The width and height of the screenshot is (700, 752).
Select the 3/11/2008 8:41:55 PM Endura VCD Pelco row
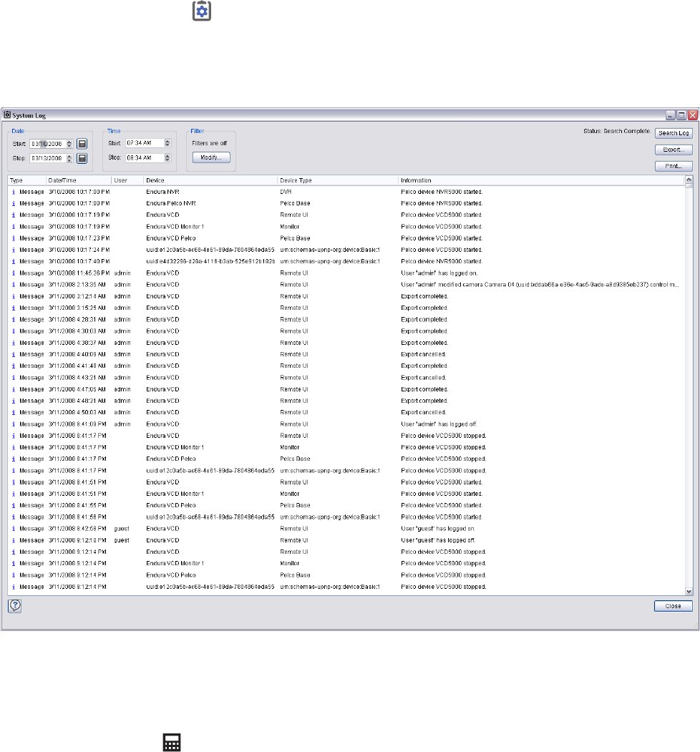pyautogui.click(x=346, y=505)
